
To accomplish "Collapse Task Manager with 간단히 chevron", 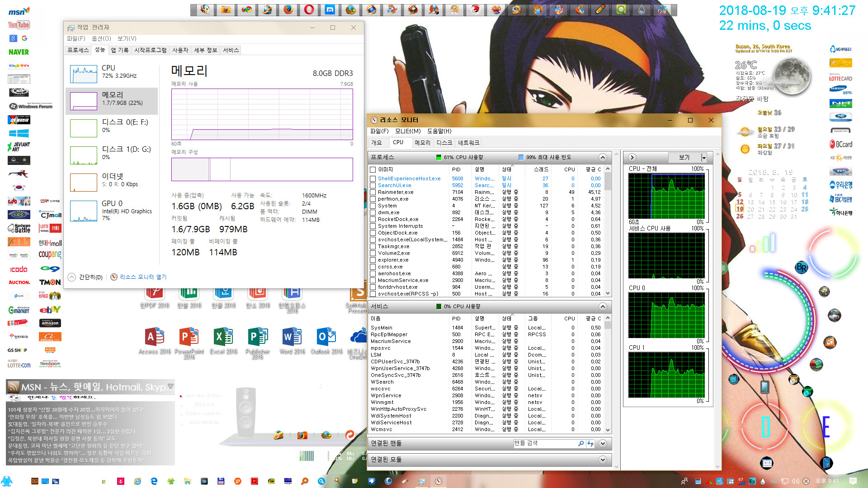I will click(x=71, y=277).
